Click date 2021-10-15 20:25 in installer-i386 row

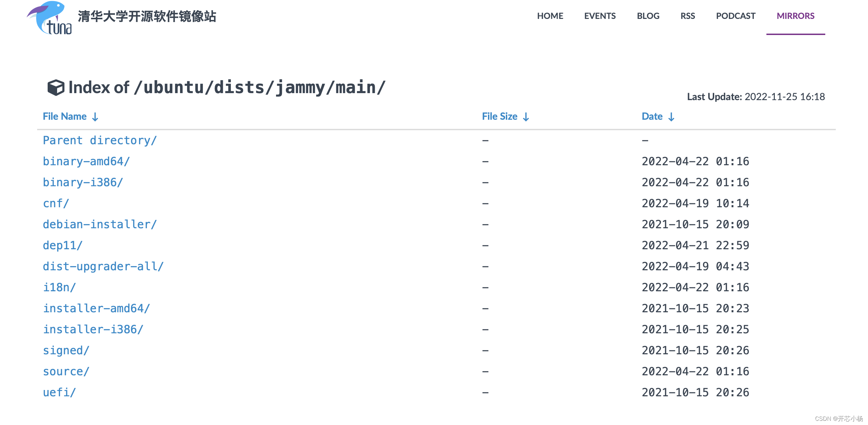[695, 329]
